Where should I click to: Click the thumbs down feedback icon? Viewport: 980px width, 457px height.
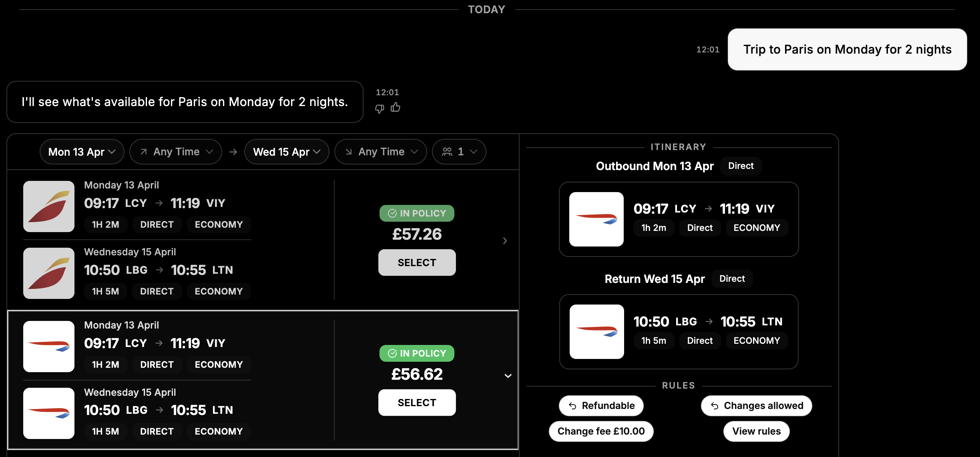(x=380, y=108)
